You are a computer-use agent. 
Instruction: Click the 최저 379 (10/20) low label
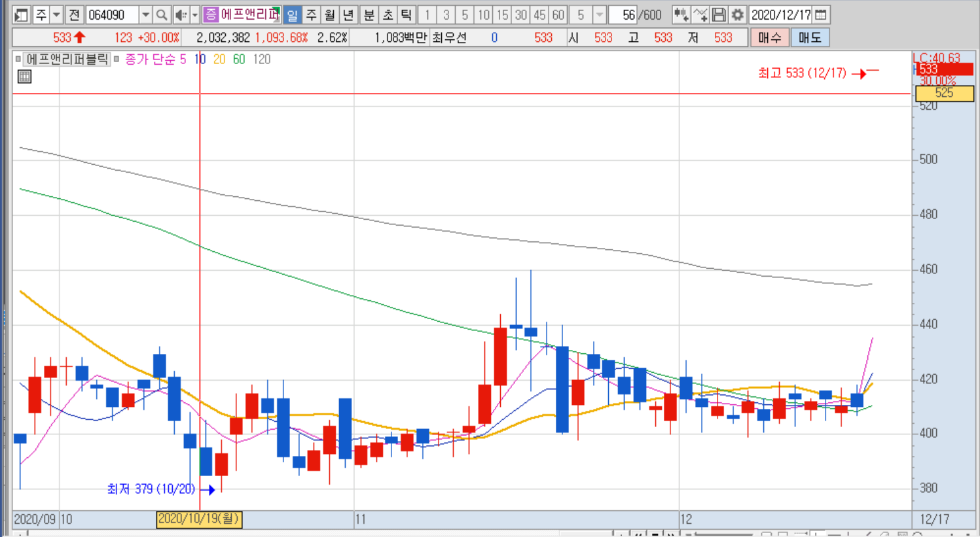pos(151,489)
